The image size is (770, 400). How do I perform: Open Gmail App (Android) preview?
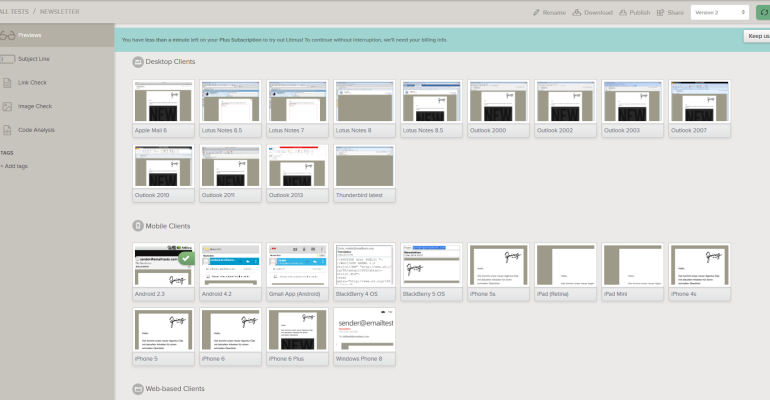click(297, 271)
